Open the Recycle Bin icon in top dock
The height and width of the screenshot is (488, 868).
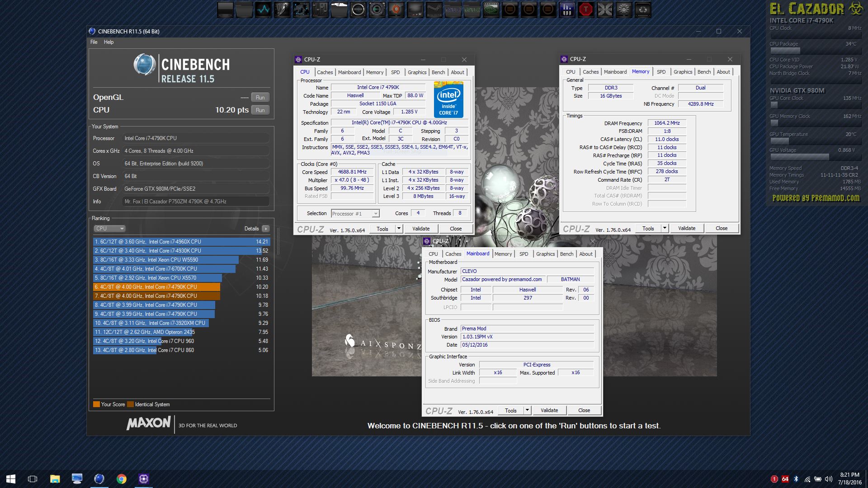pos(643,9)
